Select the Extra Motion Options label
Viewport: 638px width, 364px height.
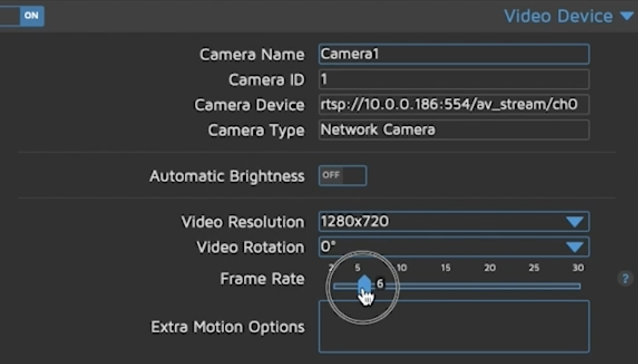point(228,327)
